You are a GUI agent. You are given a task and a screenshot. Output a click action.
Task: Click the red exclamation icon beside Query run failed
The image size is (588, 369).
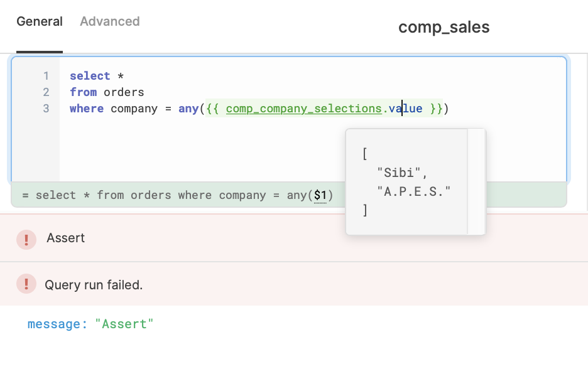click(x=26, y=284)
